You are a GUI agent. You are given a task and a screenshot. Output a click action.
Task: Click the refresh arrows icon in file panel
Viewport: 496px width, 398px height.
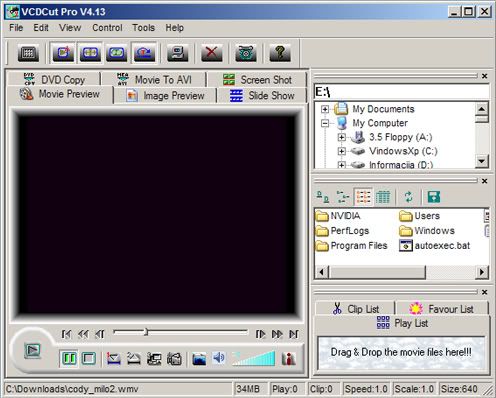click(409, 197)
